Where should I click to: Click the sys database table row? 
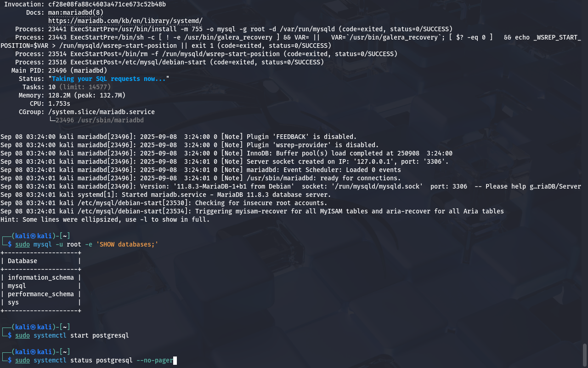41,302
